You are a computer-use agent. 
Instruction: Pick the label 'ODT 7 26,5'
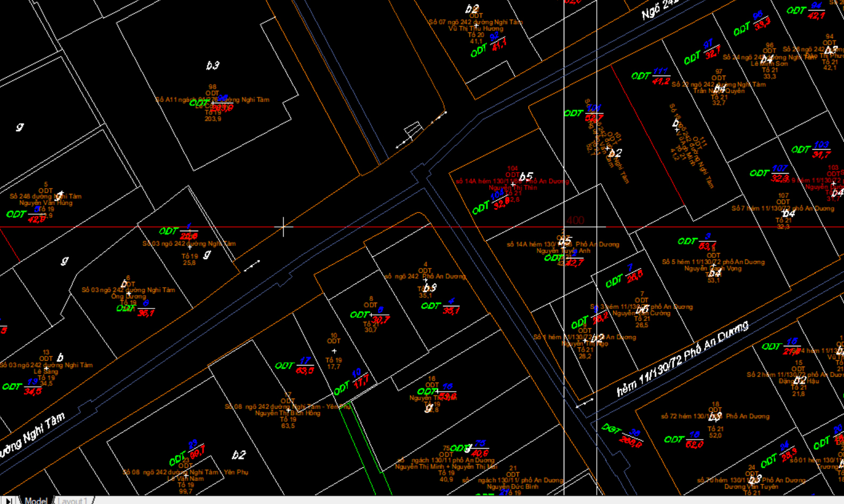coord(624,276)
